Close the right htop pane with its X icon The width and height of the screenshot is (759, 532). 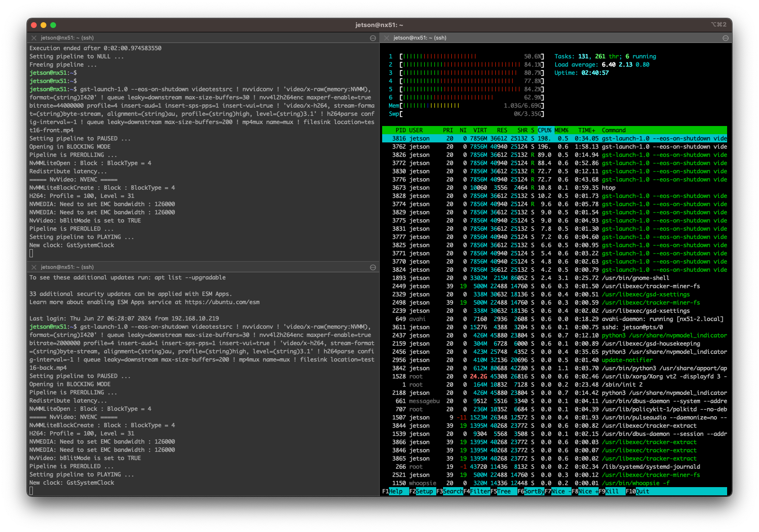click(387, 38)
